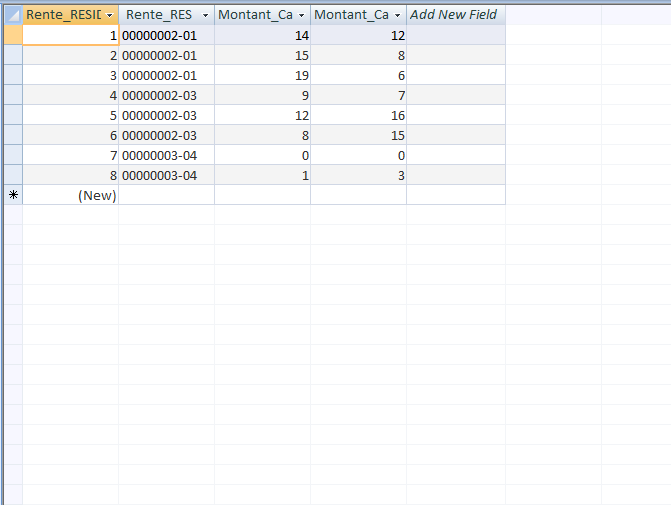Click cell 00000002-01 in row 1
Viewport: 671px width, 505px height.
click(x=166, y=35)
